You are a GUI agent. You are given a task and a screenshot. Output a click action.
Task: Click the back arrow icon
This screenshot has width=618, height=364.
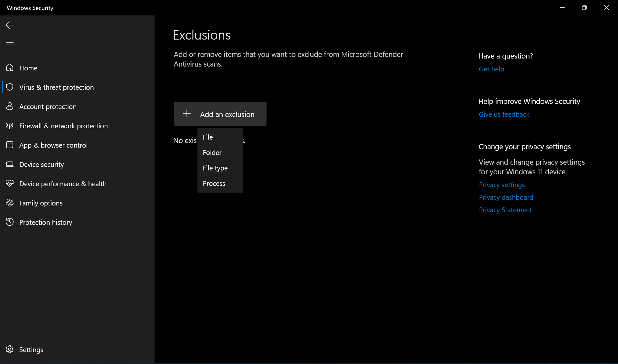click(x=10, y=25)
